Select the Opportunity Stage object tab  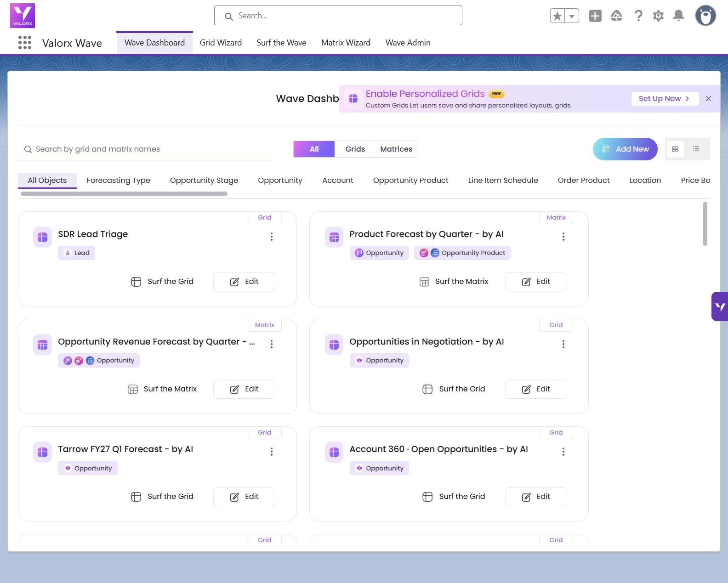tap(204, 181)
